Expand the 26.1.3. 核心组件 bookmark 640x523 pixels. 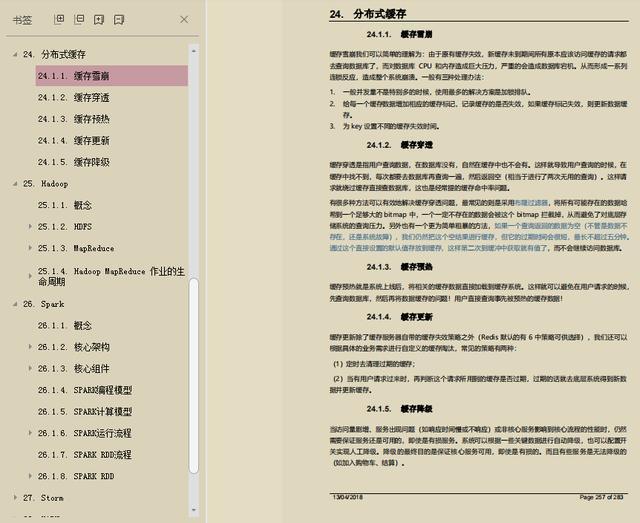[30, 368]
